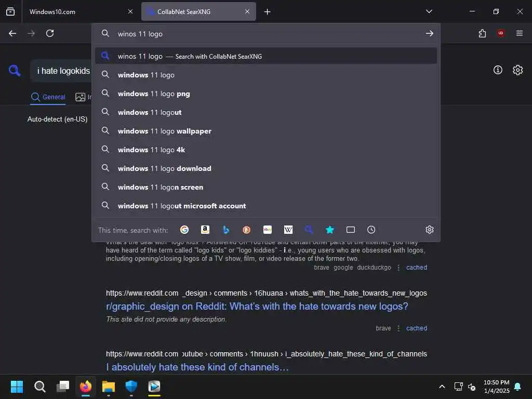Choose 'Search with CollabNet SearXNG' suggestion
Screen dimensions: 532x399
[266, 56]
